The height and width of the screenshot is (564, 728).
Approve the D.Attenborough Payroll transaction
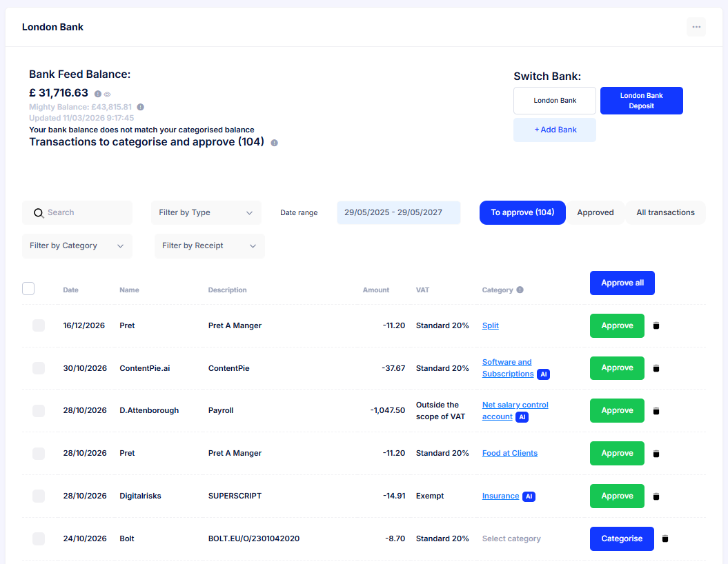617,411
